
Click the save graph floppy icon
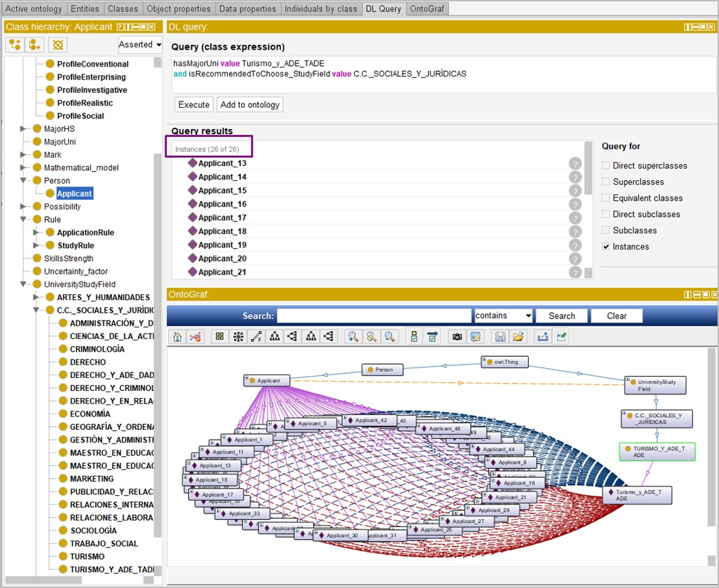(500, 337)
